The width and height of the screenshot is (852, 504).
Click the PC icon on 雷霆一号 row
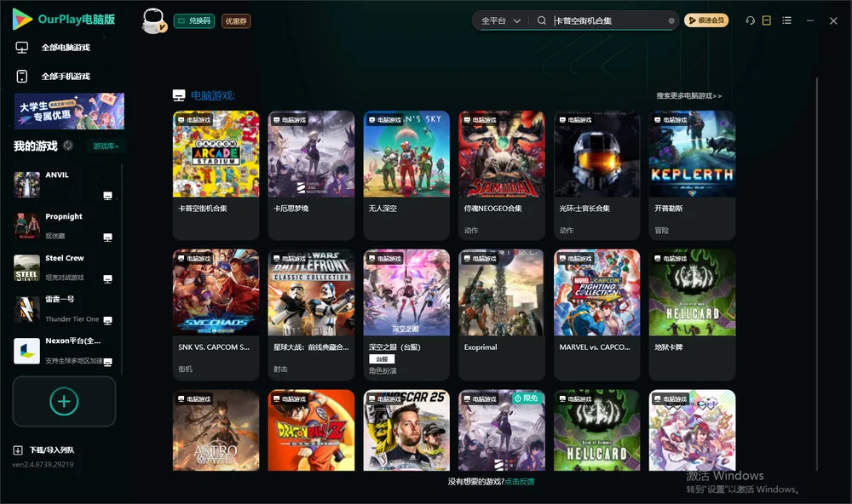pyautogui.click(x=107, y=320)
